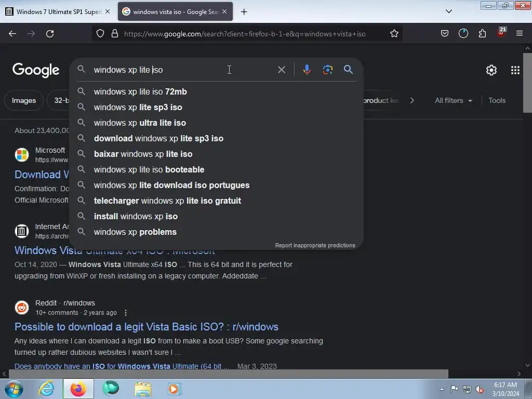Select windows xp lite download iso portugues
The width and height of the screenshot is (532, 399).
tap(217, 185)
